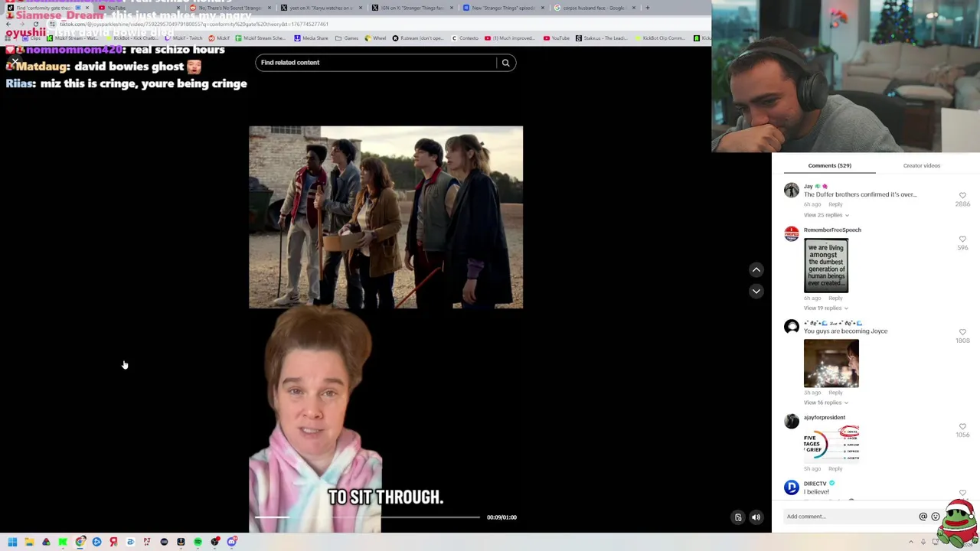Open the Wheel bookmark

click(376, 38)
